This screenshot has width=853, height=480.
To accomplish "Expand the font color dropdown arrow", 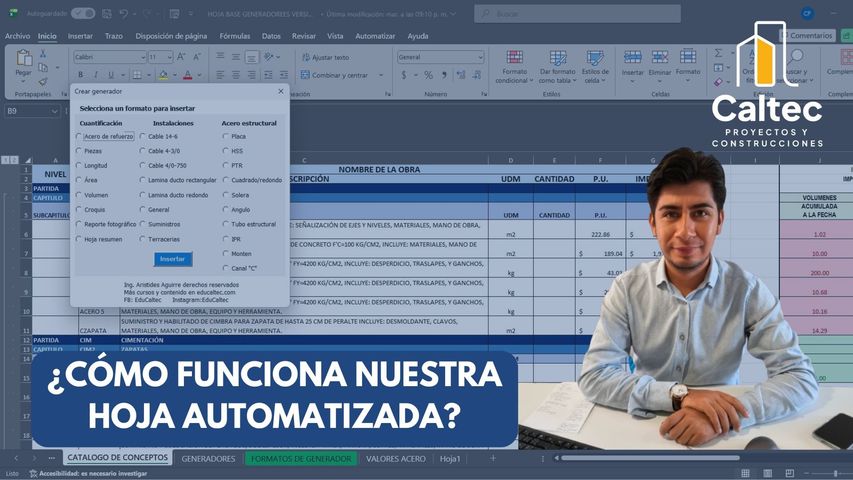I will [x=199, y=75].
